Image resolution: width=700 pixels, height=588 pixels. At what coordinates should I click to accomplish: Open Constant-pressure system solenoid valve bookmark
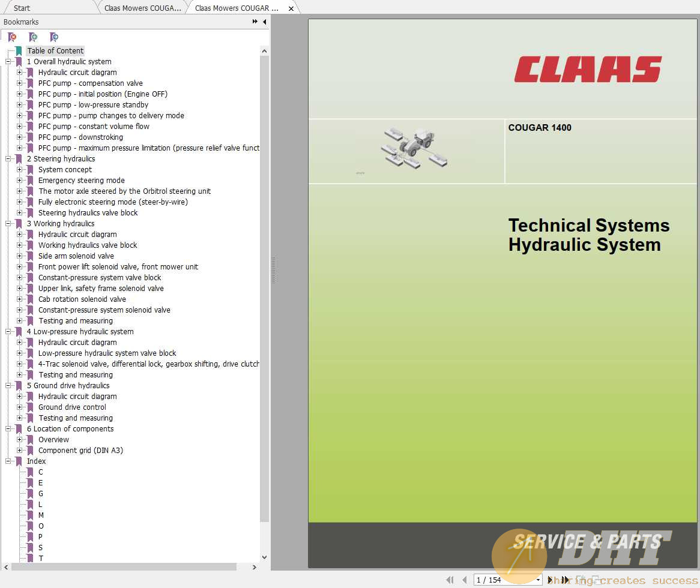[x=104, y=310]
